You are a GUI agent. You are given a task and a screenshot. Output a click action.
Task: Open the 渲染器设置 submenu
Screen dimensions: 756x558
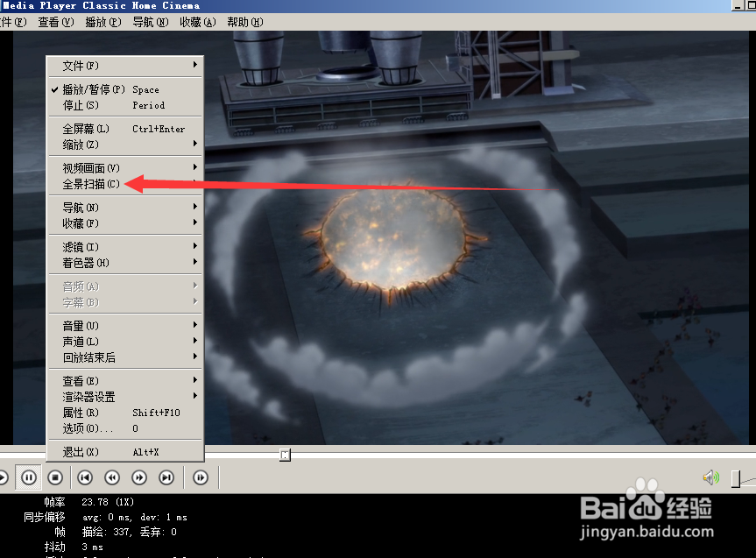pos(125,397)
